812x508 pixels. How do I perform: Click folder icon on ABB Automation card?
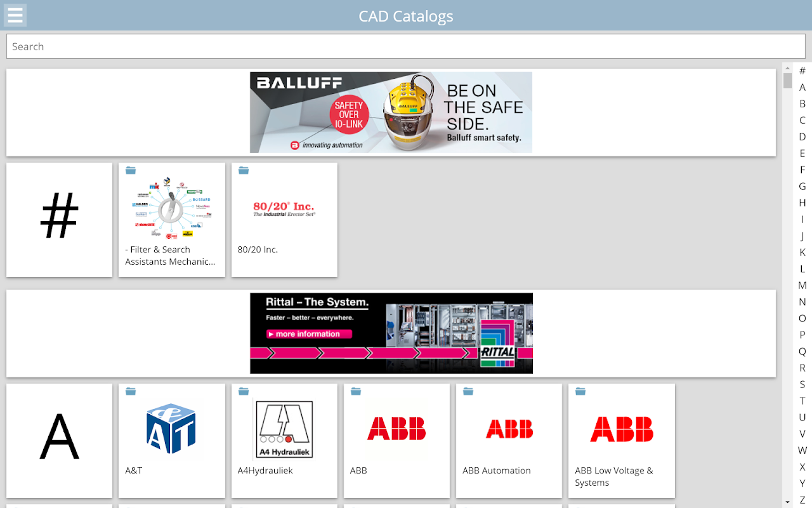[468, 391]
